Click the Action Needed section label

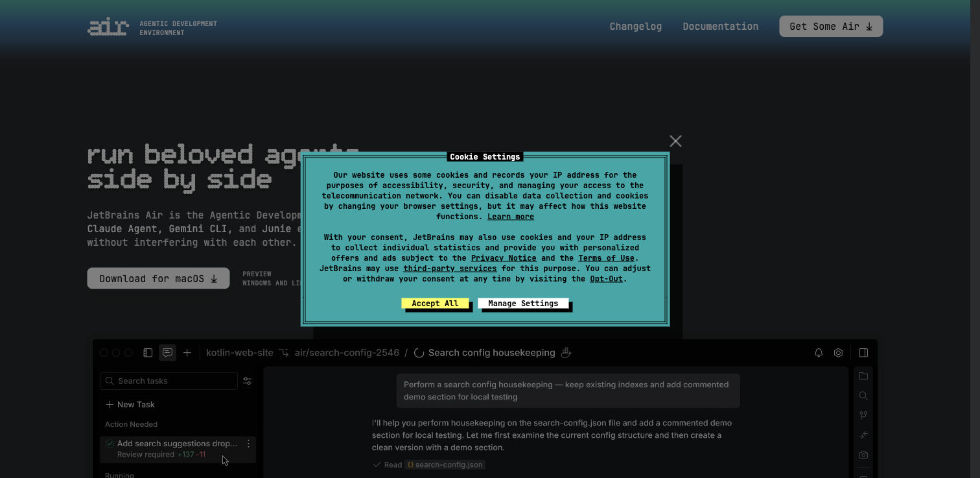coord(132,424)
